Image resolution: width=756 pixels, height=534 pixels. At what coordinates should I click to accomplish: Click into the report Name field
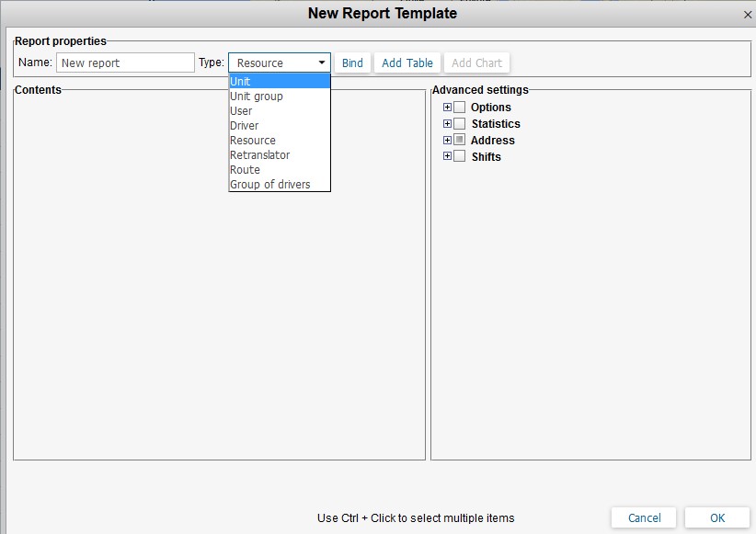tap(125, 63)
